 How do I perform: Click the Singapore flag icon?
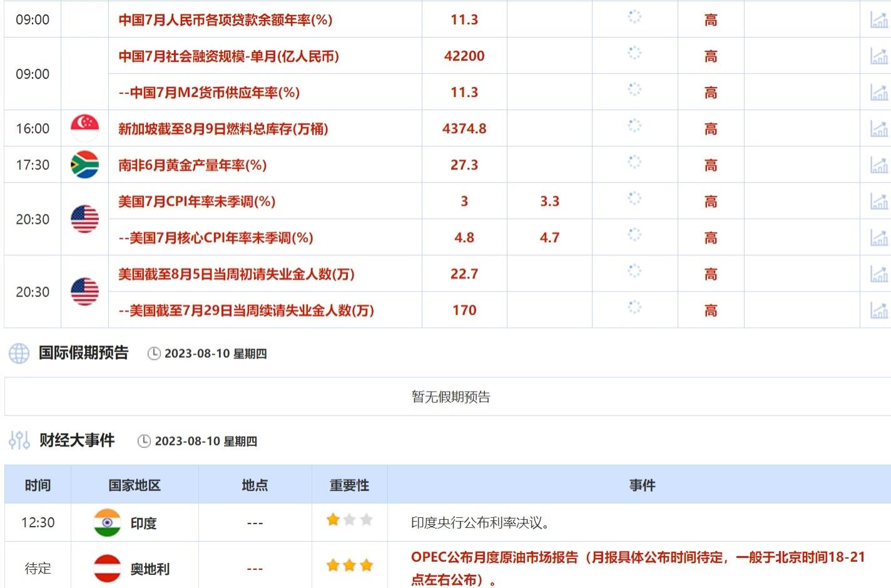(84, 128)
